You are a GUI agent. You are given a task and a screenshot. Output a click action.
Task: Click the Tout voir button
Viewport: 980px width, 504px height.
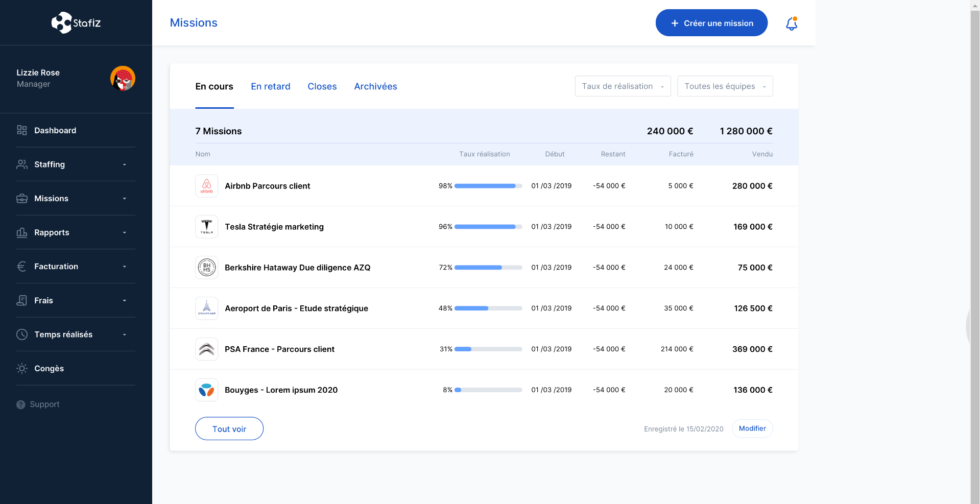tap(229, 429)
